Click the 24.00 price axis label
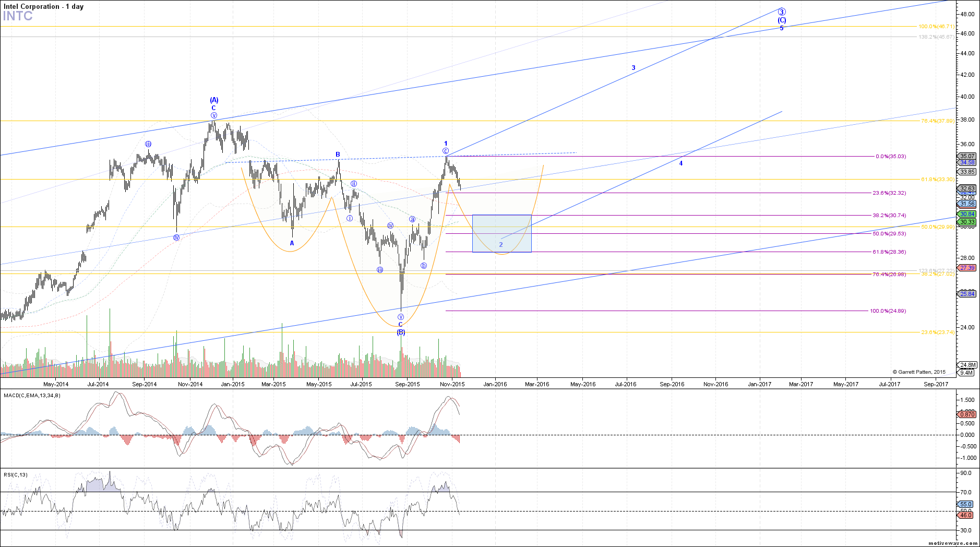 coord(967,327)
